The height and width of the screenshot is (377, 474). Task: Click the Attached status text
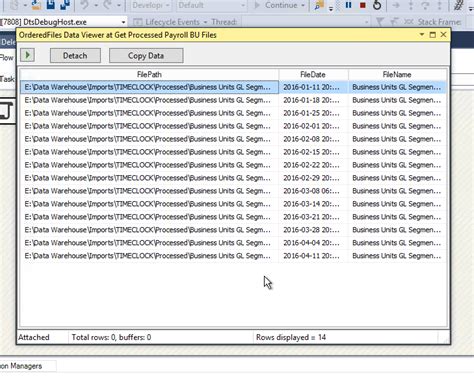click(34, 337)
